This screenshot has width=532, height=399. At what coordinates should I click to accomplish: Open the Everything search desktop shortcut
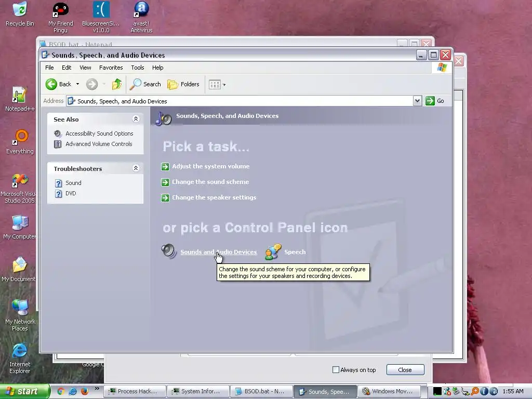tap(20, 142)
